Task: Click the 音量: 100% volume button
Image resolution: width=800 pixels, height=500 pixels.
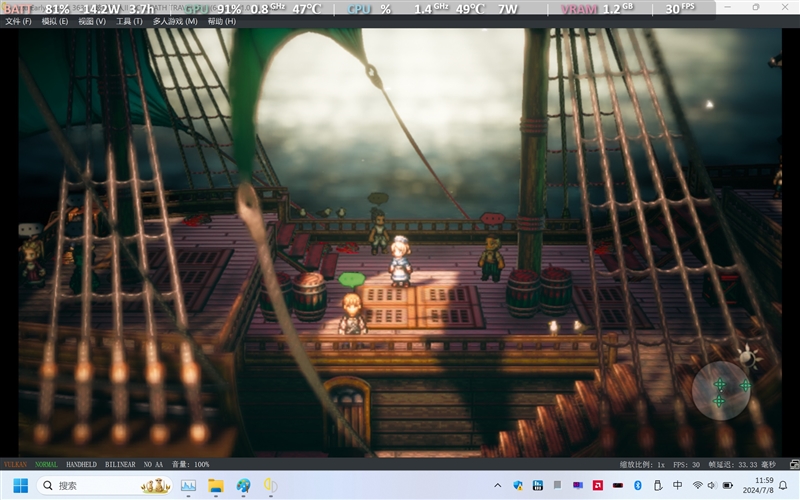Action: coord(190,464)
